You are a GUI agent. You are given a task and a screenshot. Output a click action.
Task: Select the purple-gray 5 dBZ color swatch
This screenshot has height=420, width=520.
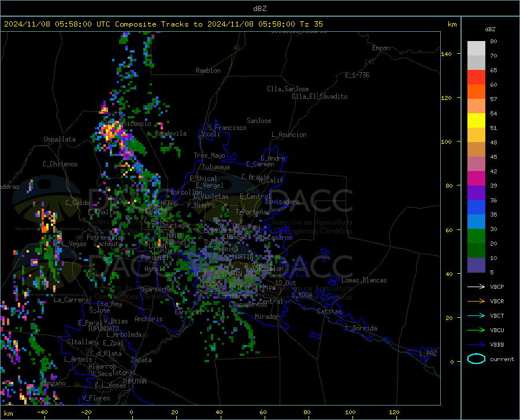coord(476,265)
